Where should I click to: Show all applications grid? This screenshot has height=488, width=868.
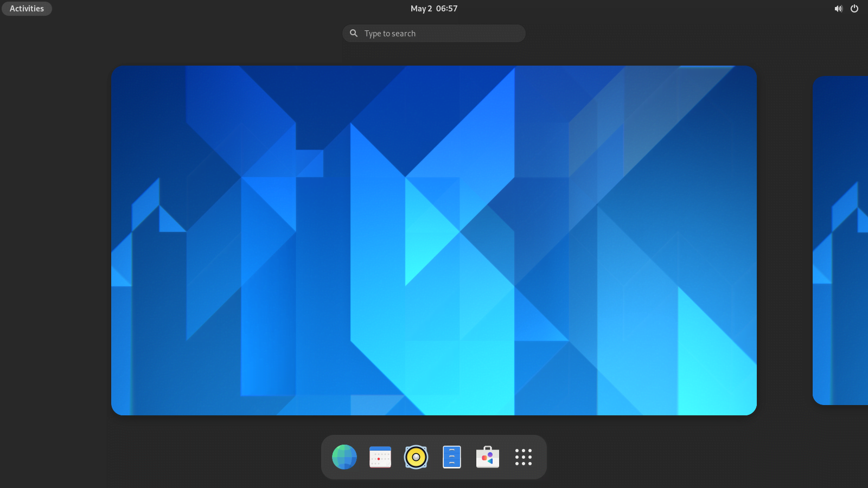(524, 457)
